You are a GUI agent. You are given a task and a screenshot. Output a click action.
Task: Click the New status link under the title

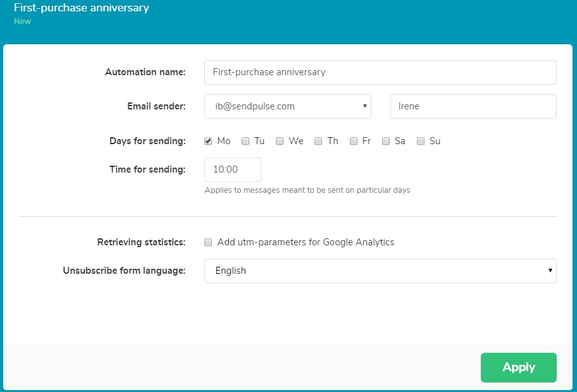tap(23, 21)
